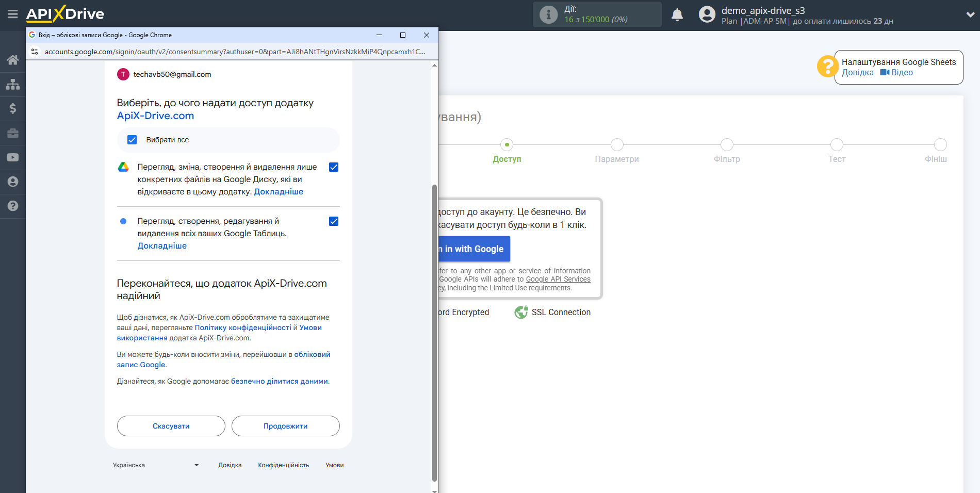This screenshot has height=493, width=980.
Task: Open the Докладніше link for Google Drive
Action: (x=279, y=192)
